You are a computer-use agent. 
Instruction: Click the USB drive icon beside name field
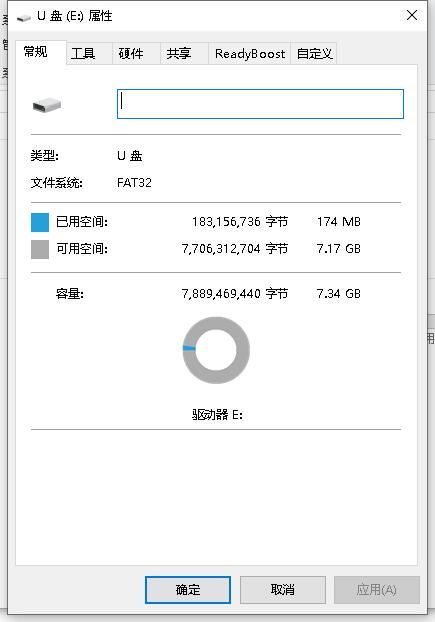tap(47, 105)
